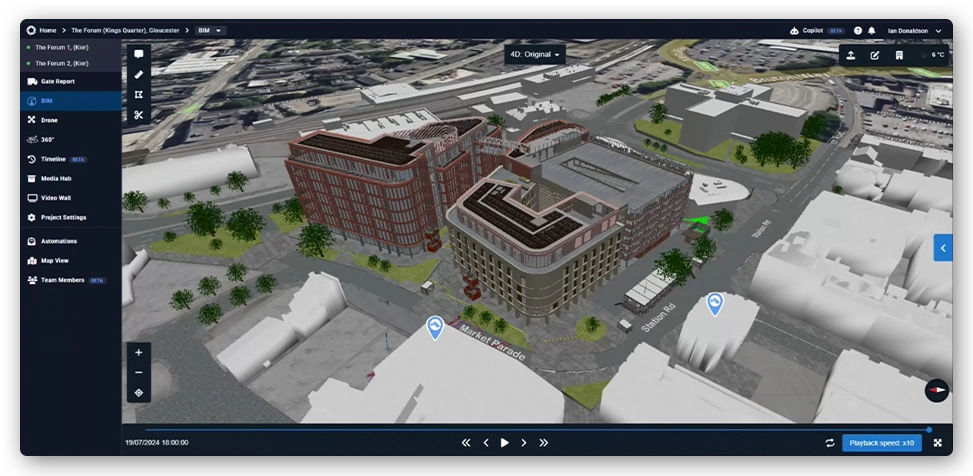Viewport: 973px width, 476px height.
Task: Click the camera pin near Market Parade
Action: 435,327
